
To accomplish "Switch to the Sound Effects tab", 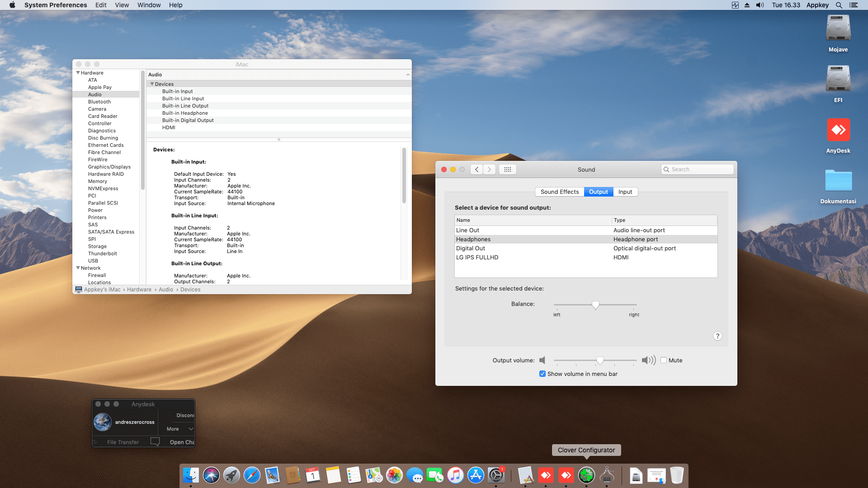I will point(559,192).
